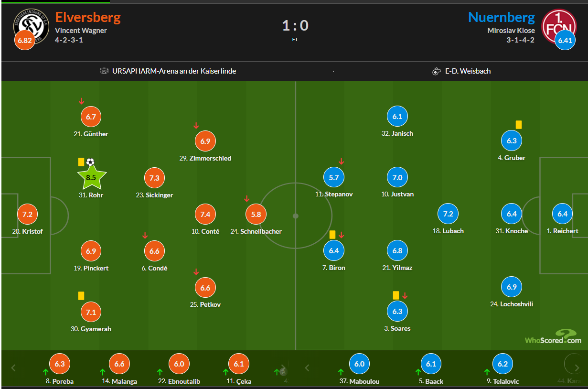Click the Nuernberg FCN club crest
This screenshot has height=389, width=588.
coord(559,27)
